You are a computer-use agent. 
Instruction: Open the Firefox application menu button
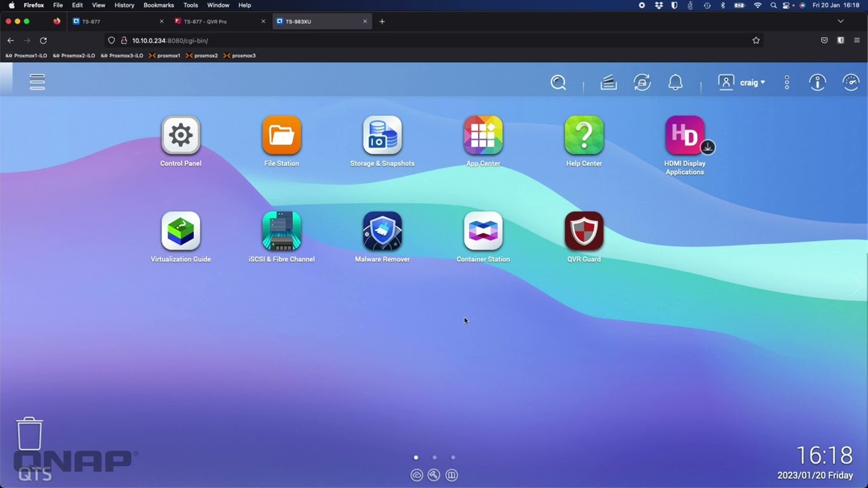pyautogui.click(x=857, y=41)
